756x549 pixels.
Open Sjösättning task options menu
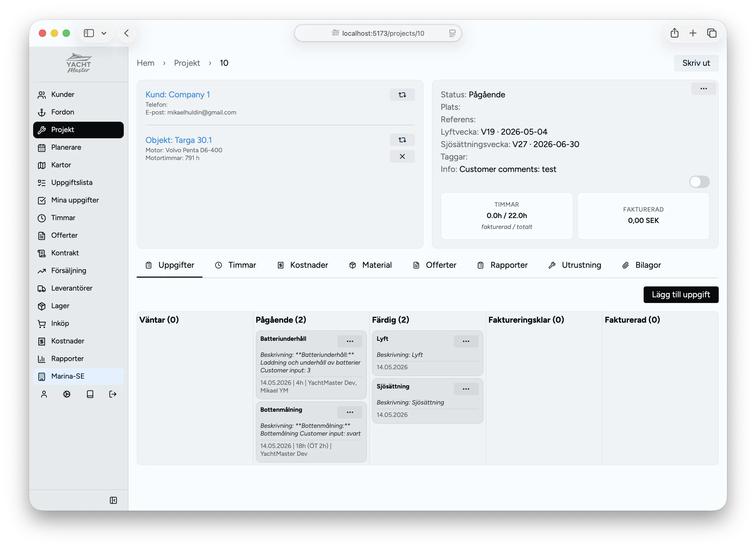tap(466, 389)
